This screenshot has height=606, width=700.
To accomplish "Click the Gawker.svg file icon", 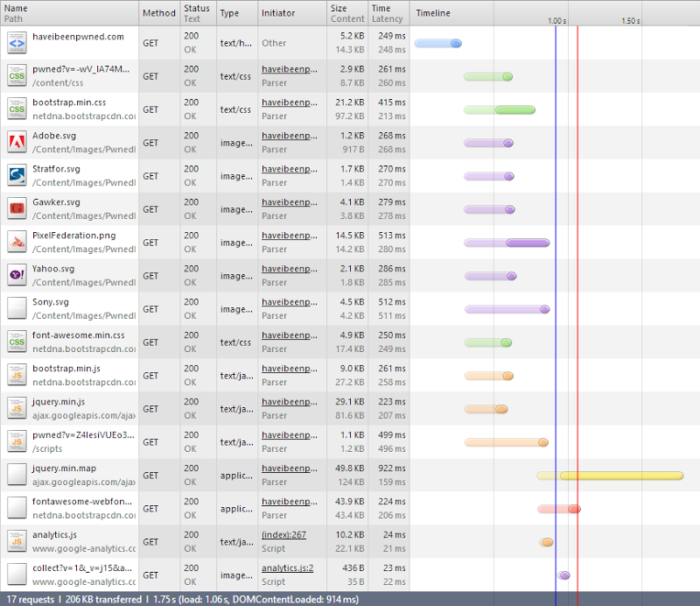I will point(17,209).
